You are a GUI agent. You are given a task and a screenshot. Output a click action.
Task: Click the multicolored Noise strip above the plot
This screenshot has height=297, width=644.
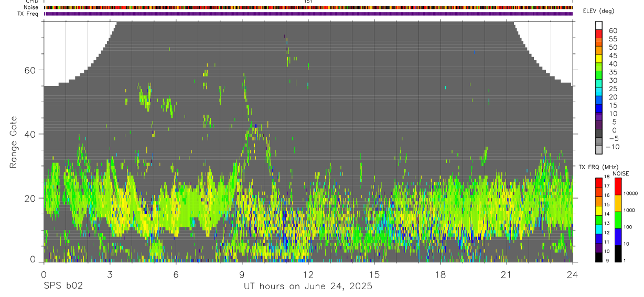(x=308, y=7)
